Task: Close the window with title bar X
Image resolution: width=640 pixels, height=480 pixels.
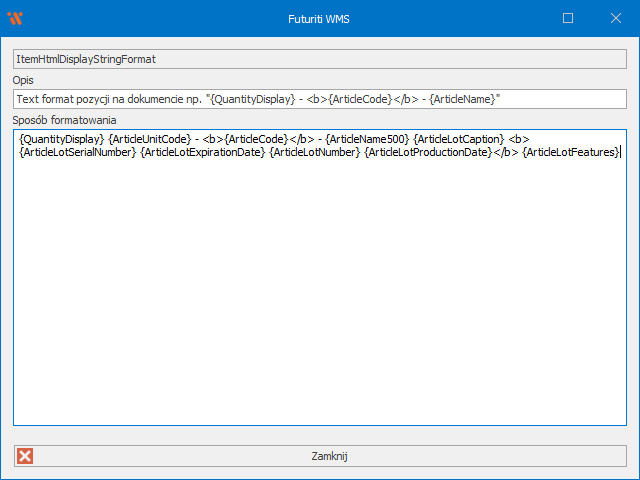Action: coord(616,18)
